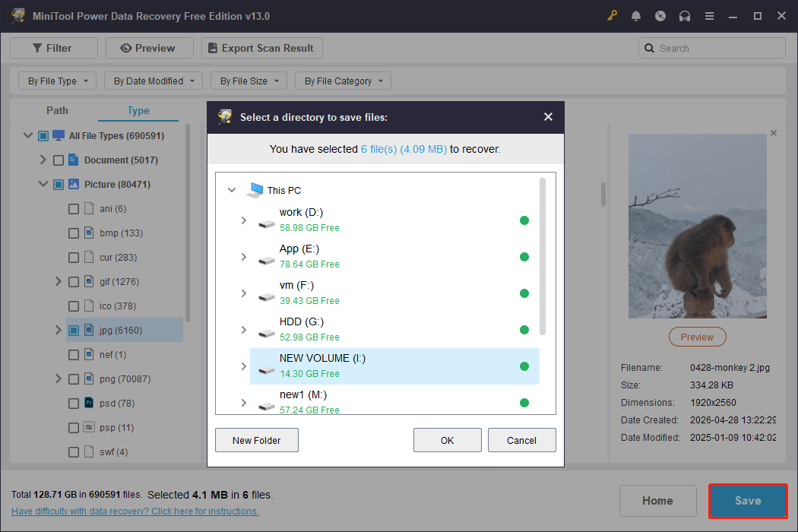Toggle the bmp (133) checkbox
798x532 pixels.
click(x=74, y=233)
